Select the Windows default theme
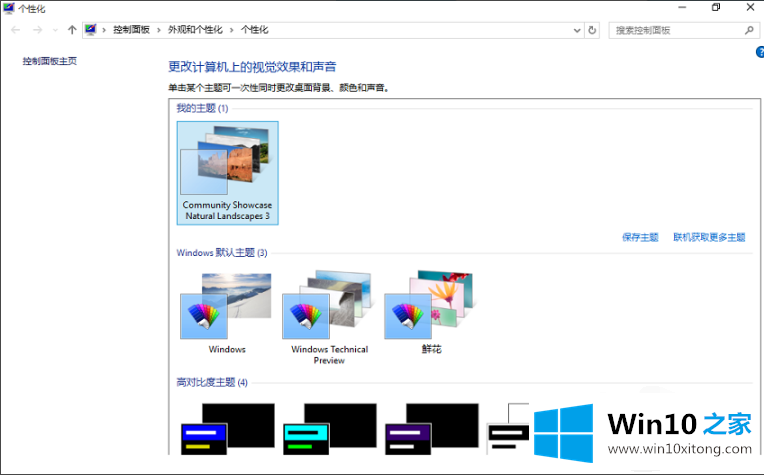Screen dimensions: 764x475 (227, 313)
